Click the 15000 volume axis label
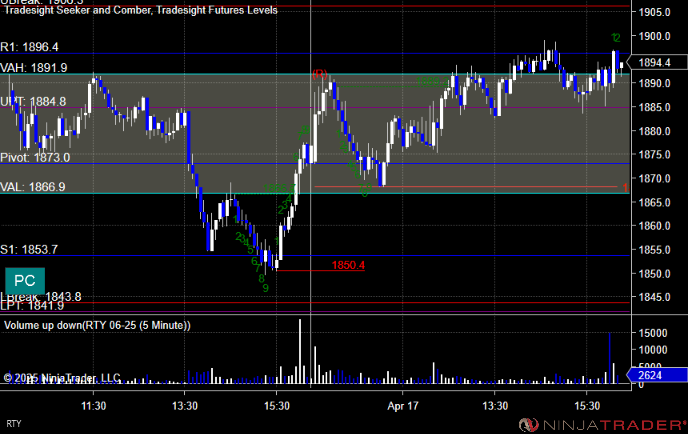The image size is (688, 434). click(x=652, y=333)
